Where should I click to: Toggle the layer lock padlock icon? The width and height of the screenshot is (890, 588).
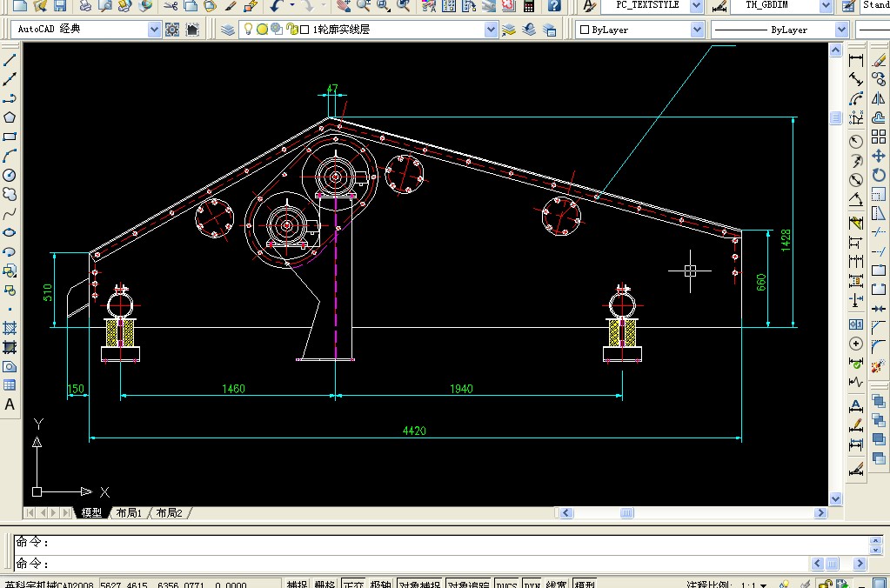pyautogui.click(x=291, y=29)
